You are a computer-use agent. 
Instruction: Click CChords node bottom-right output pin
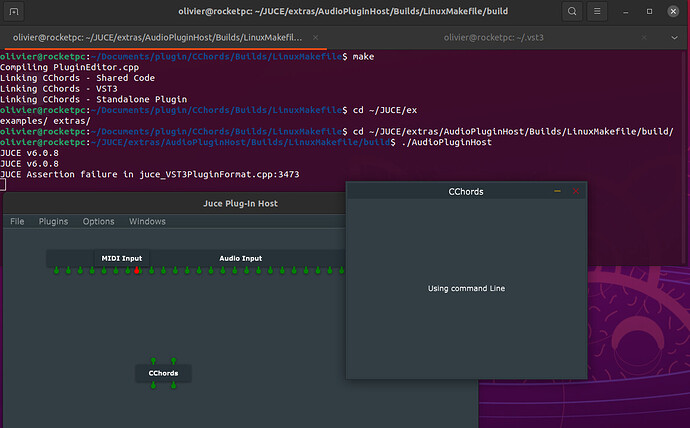click(x=173, y=385)
